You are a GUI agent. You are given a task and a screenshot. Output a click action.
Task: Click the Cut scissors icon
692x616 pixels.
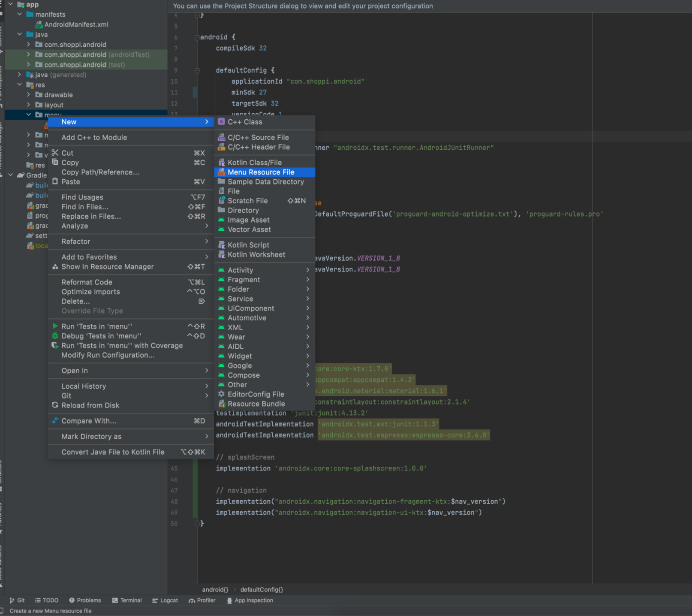(x=55, y=153)
